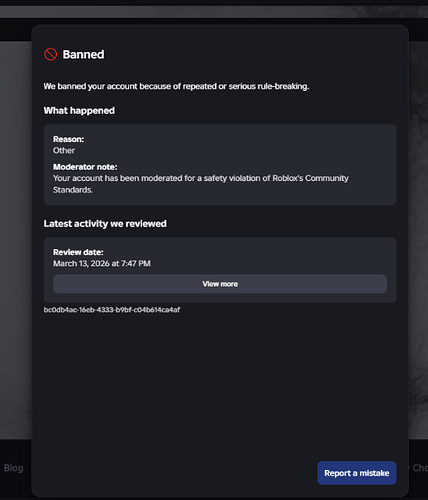Click the Latest activity we reviewed heading
Viewport: 428px width, 500px height.
click(x=105, y=224)
